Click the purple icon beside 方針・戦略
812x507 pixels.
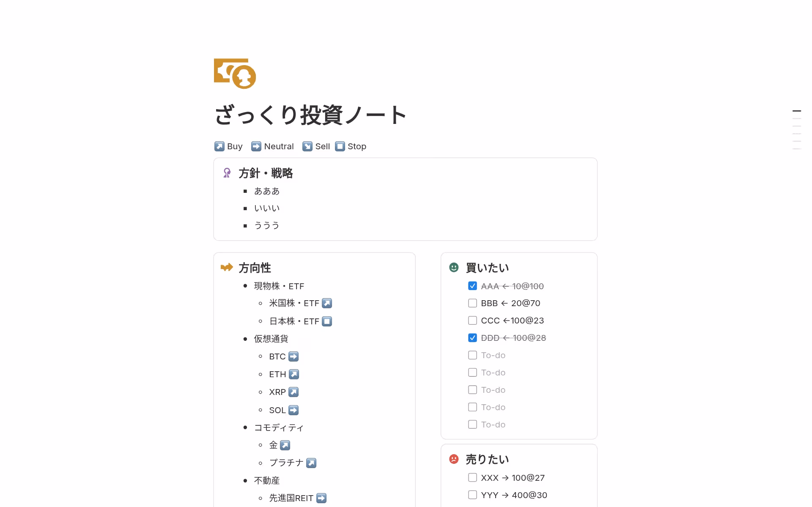coord(227,173)
